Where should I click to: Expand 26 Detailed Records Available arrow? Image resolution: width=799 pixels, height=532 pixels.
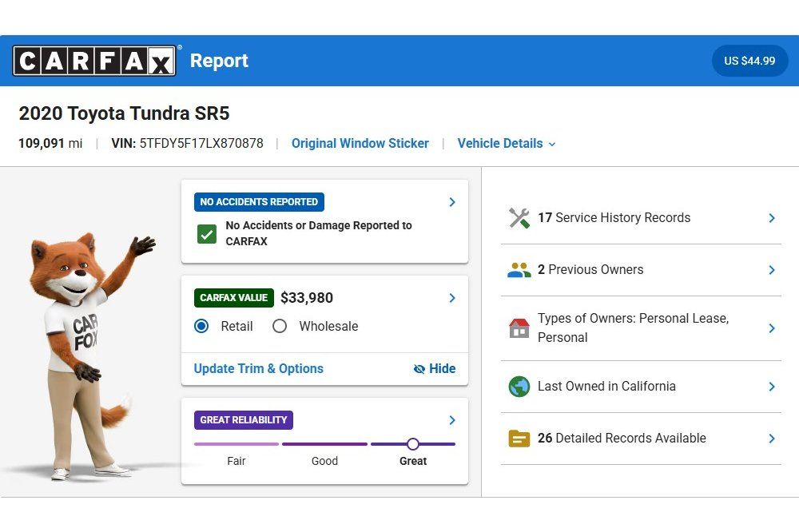pos(772,439)
